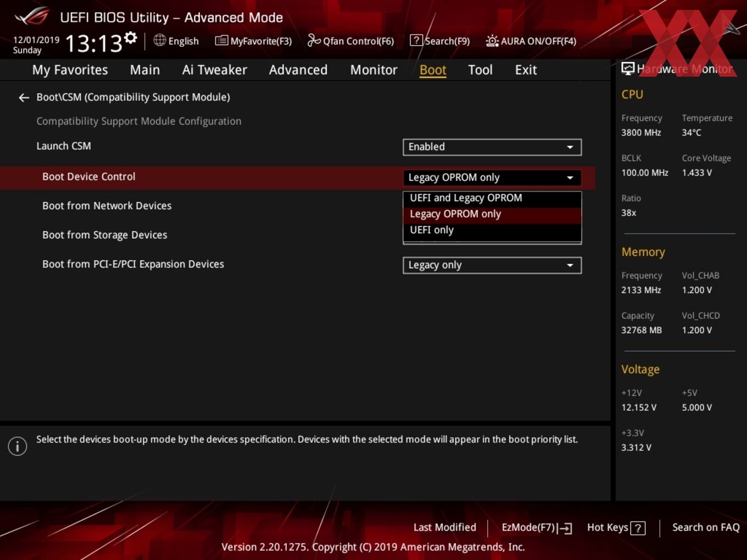This screenshot has width=747, height=560.
Task: Click the +3.3V value 3.312 V
Action: (636, 448)
